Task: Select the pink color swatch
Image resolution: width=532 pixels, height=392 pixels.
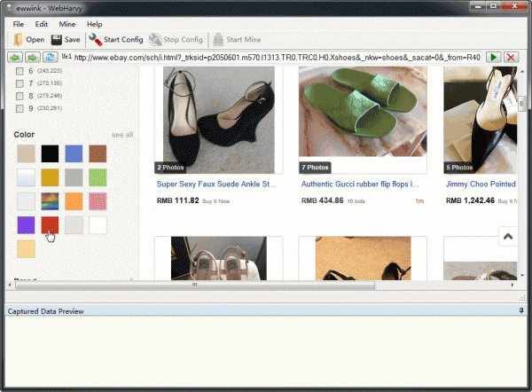Action: pyautogui.click(x=98, y=201)
